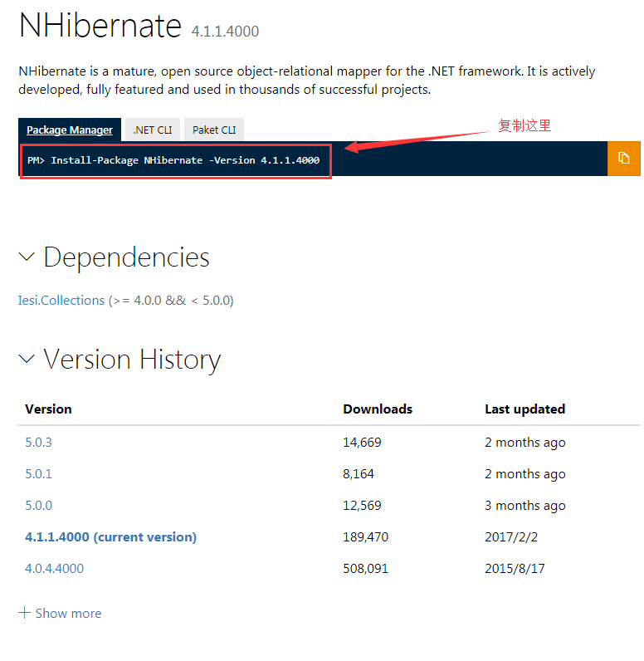Click the Downloads column header
This screenshot has width=644, height=661.
(378, 409)
